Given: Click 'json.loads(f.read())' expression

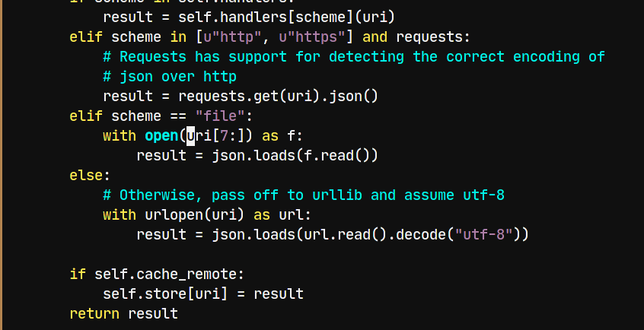Looking at the screenshot, I should [295, 156].
